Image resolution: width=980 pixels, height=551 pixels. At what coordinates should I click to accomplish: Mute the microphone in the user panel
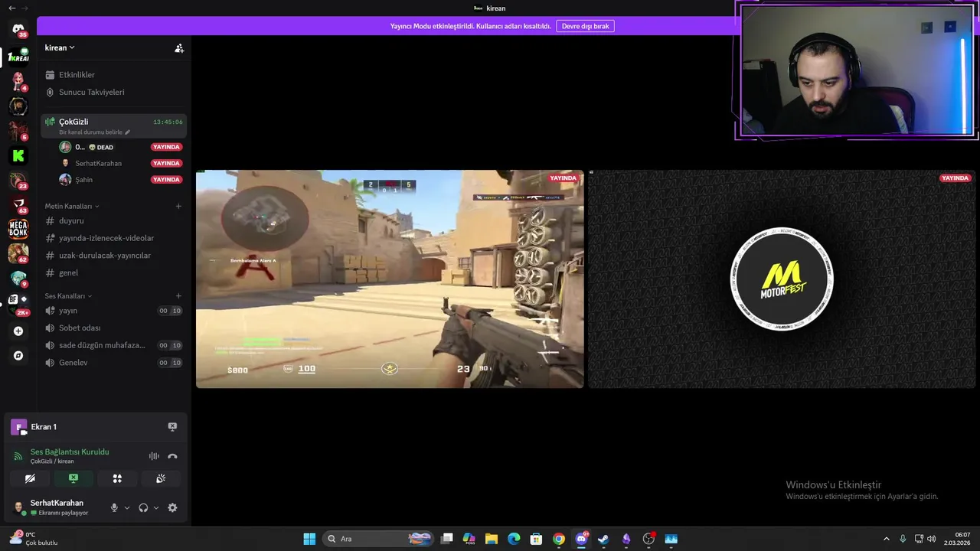pos(114,507)
